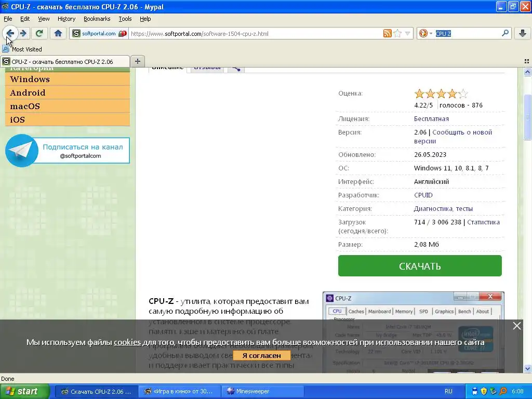
Task: Open the Android category
Action: 68,92
